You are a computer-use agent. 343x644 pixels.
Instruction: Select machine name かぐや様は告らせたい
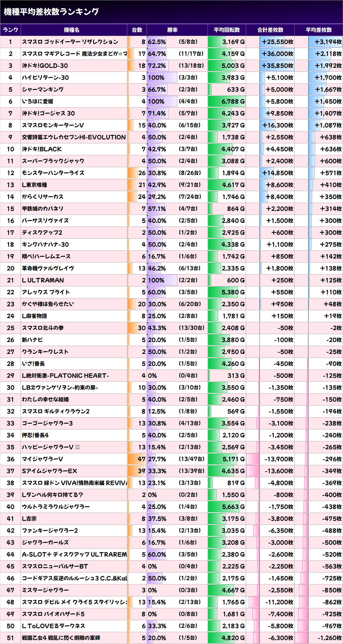click(x=48, y=304)
